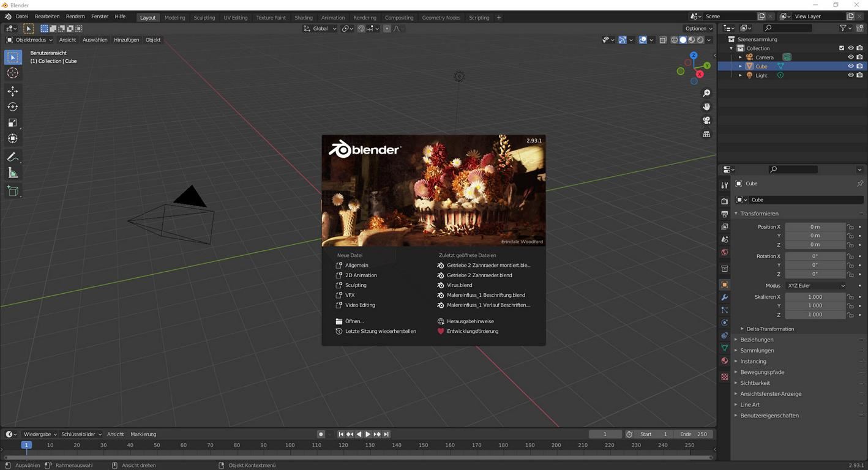Screen dimensions: 868x470
Task: Open recent file Virus.blend
Action: (459, 285)
